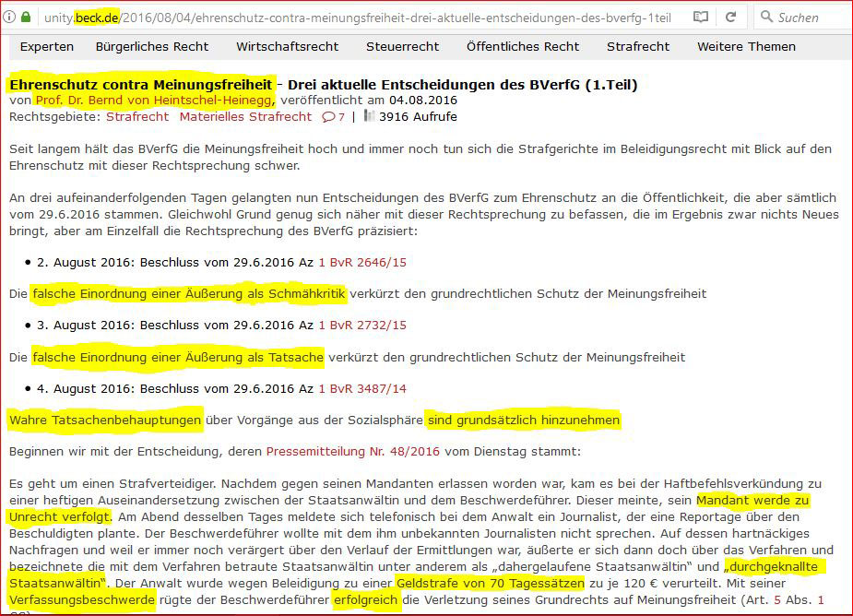The image size is (853, 616).
Task: Open author Prof. Dr. Bernd von Heintschel-Heinegg link
Action: (x=154, y=101)
